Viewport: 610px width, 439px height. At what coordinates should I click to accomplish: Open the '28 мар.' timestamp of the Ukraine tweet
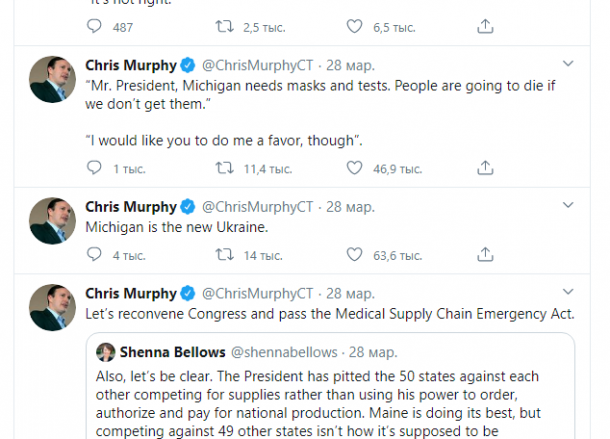[350, 207]
